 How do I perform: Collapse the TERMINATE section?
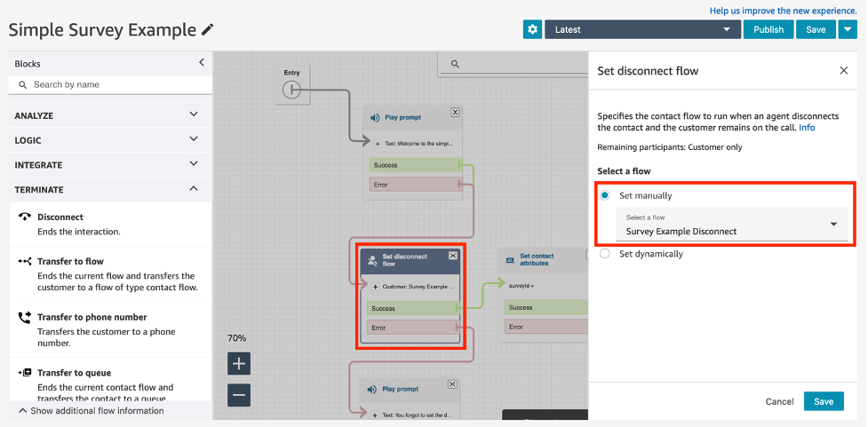(111, 189)
